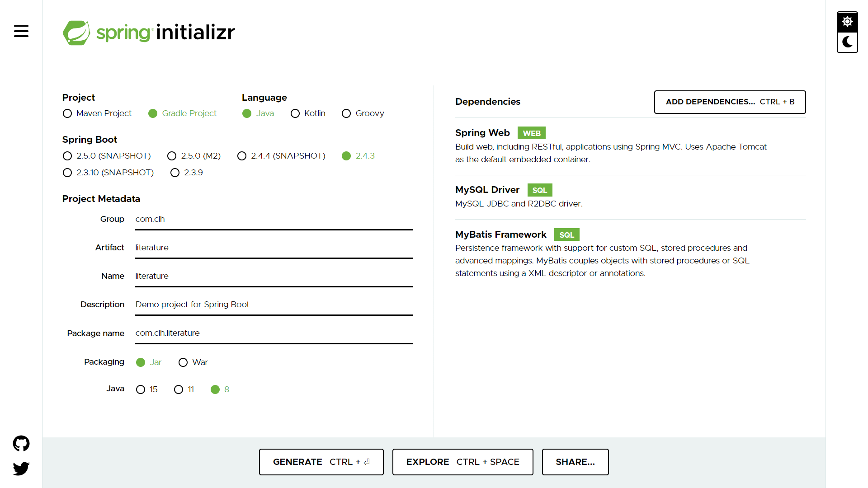Image resolution: width=868 pixels, height=488 pixels.
Task: Set packaging to War
Action: click(x=183, y=362)
